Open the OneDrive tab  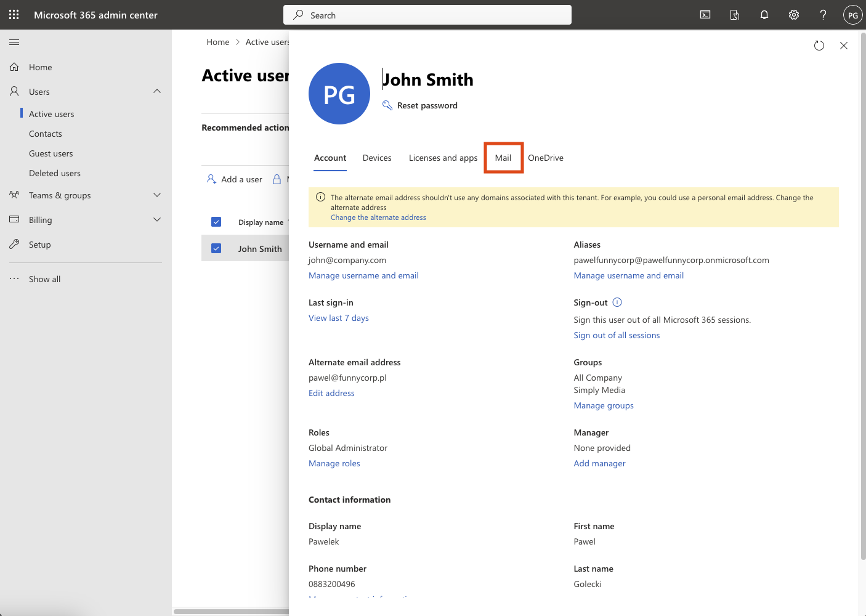point(546,158)
